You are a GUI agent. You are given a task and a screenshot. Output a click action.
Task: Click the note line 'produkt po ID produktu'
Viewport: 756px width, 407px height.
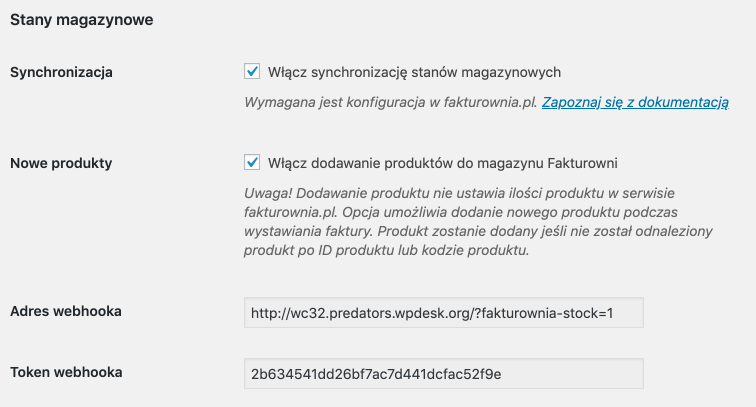(385, 251)
